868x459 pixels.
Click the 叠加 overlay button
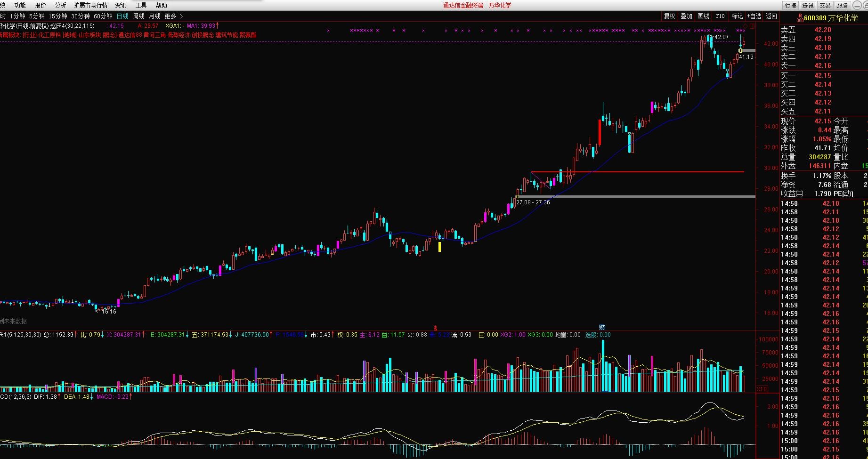(686, 16)
